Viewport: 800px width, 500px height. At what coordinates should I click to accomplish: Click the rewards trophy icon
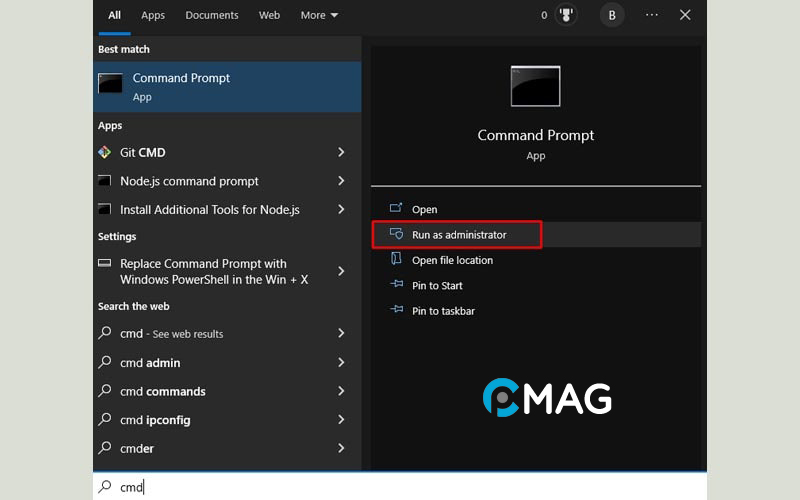coord(566,15)
